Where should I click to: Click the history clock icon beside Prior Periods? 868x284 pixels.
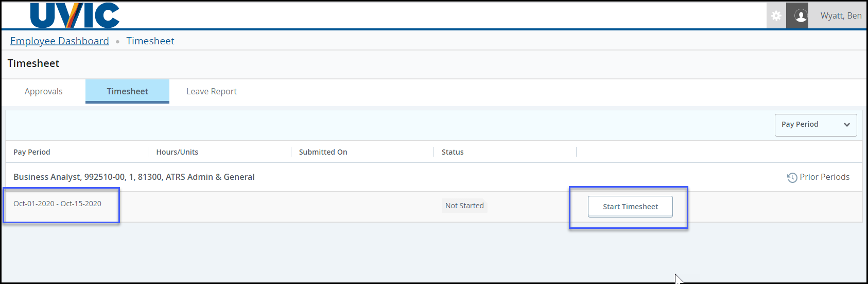[792, 178]
